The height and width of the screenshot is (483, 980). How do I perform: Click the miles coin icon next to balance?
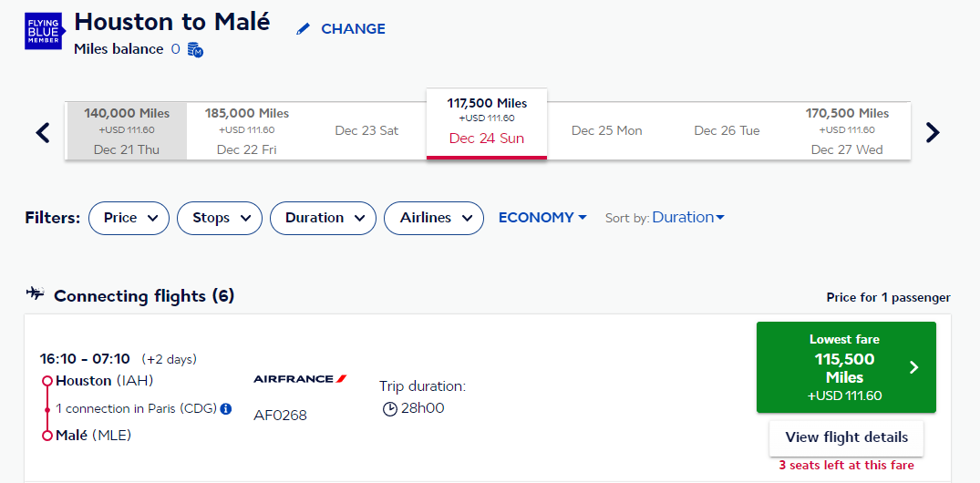196,49
